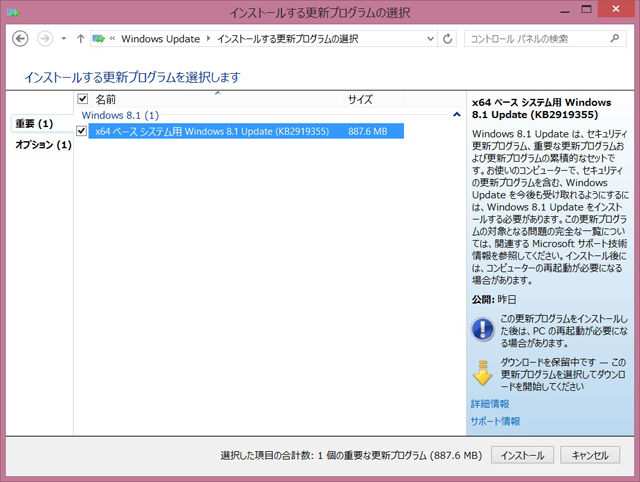Go up one level with up arrow
Image resolution: width=640 pixels, height=482 pixels.
(80, 39)
